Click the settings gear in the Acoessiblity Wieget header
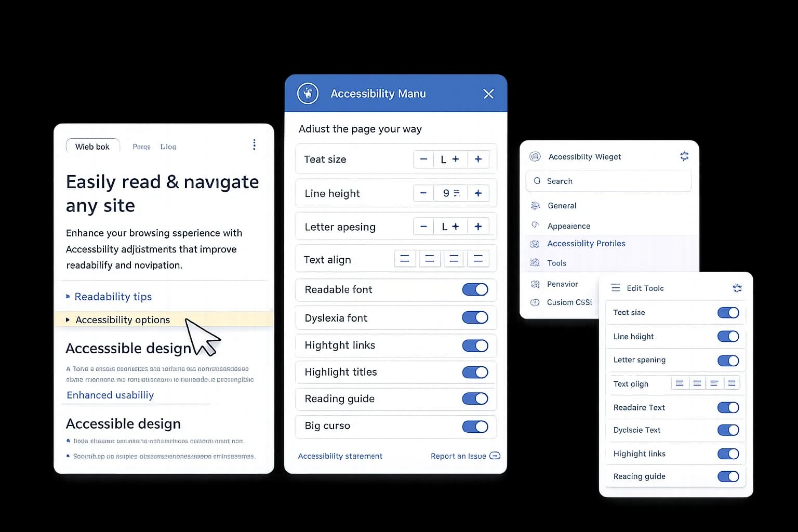The image size is (798, 532). click(x=684, y=156)
